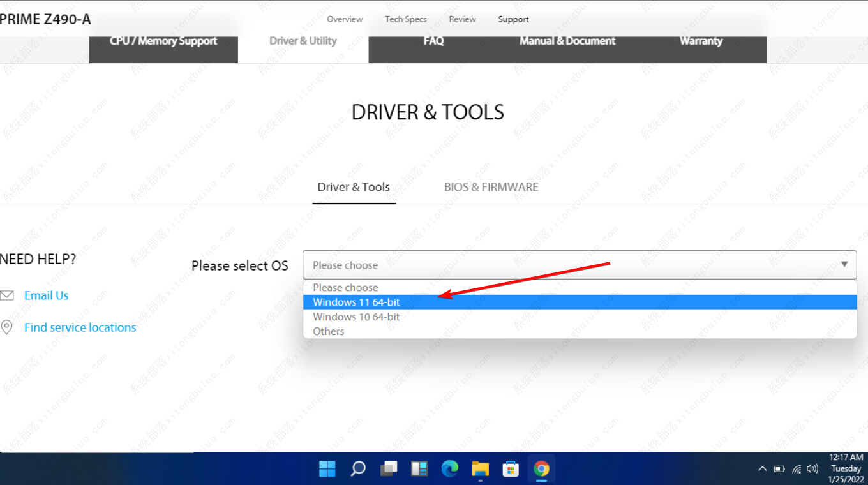This screenshot has height=485, width=868.
Task: Open File Explorer folder icon
Action: pyautogui.click(x=480, y=469)
